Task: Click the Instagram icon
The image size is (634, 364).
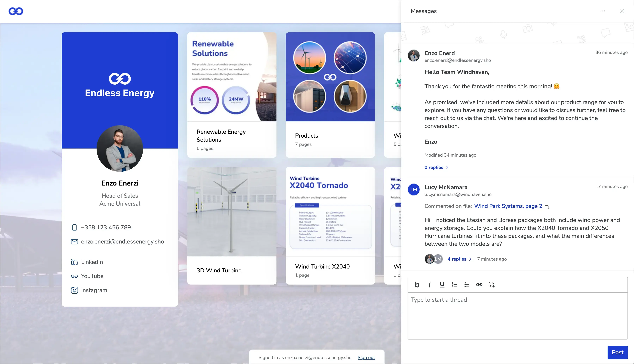Action: (74, 290)
